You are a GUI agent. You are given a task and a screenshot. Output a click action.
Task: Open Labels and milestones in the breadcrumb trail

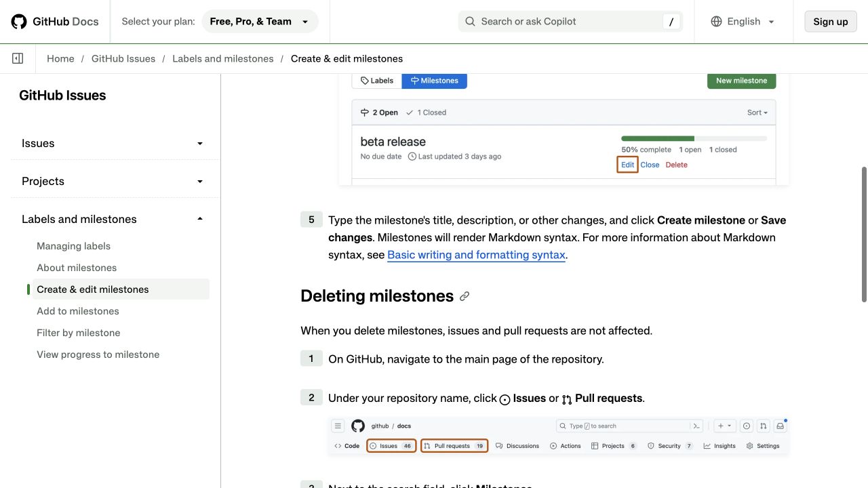(223, 59)
